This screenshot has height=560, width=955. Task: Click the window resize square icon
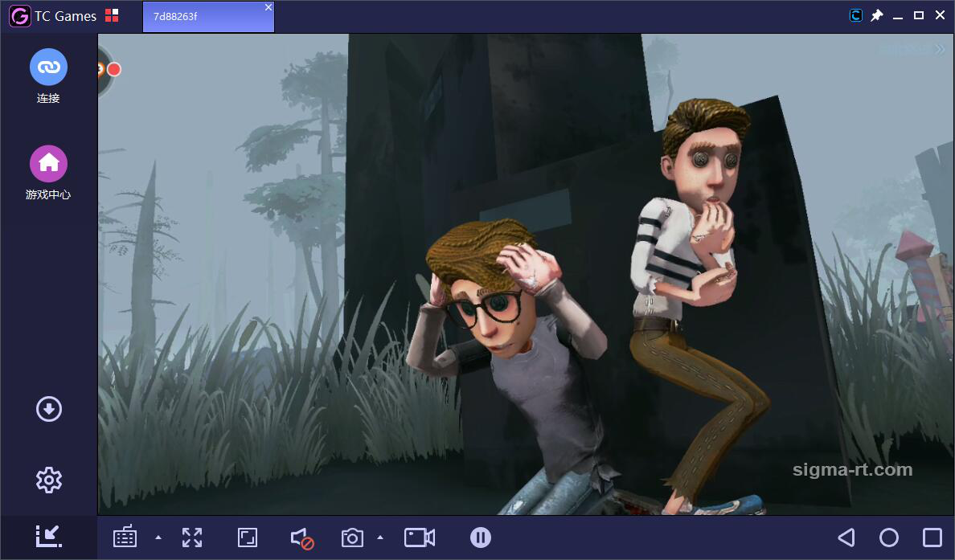click(x=248, y=538)
